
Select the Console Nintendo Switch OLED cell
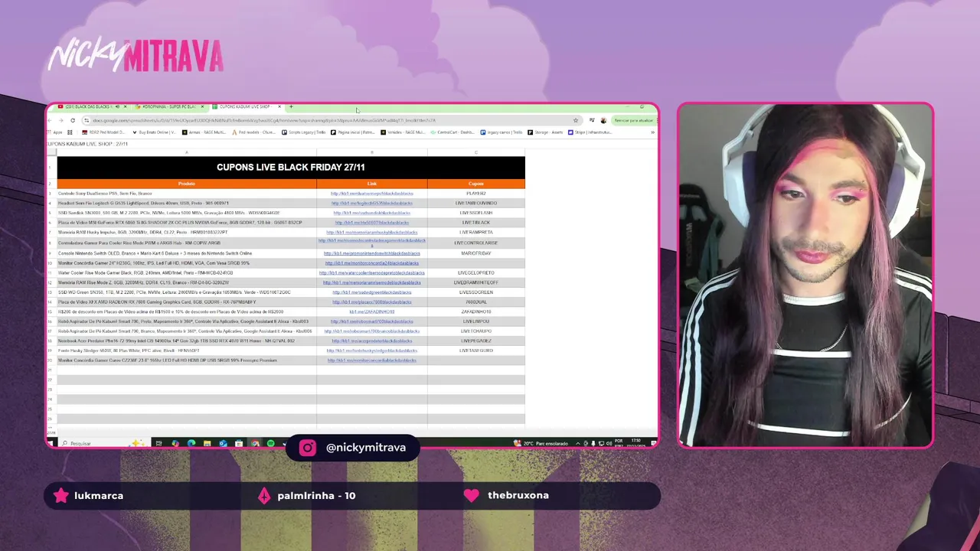(187, 253)
